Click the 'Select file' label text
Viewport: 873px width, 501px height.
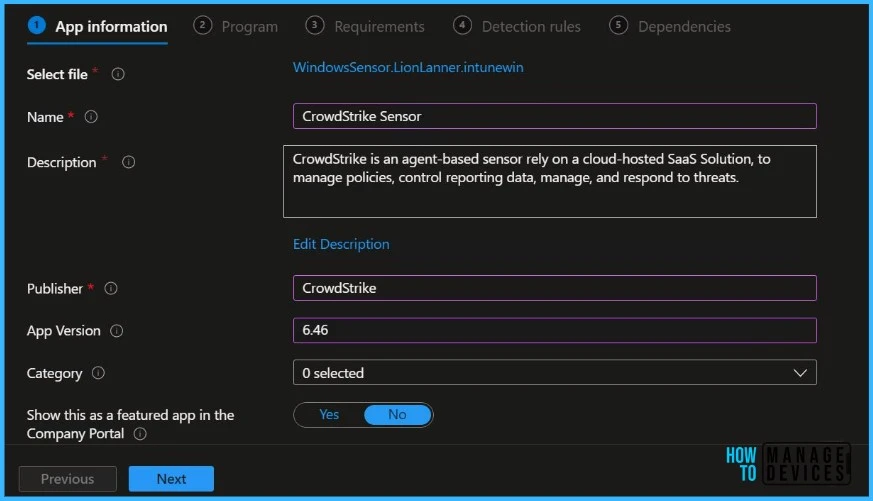tap(57, 74)
